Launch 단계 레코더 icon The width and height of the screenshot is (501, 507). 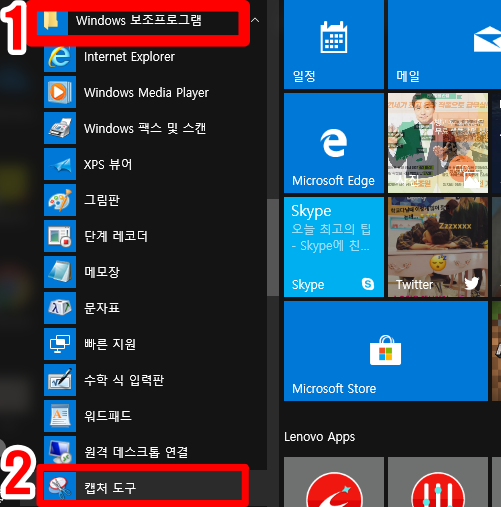60,236
